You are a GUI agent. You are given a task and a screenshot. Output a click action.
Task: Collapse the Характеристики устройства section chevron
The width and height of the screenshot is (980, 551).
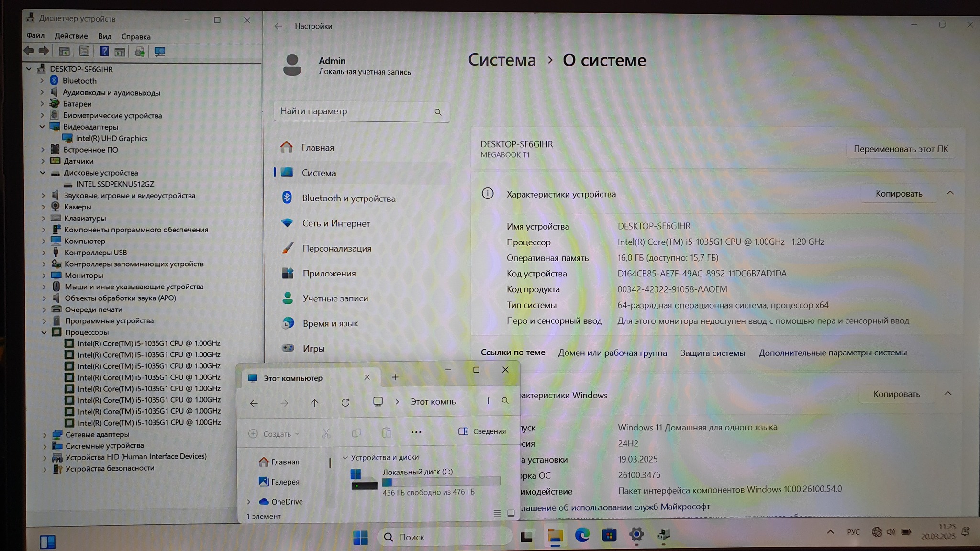[x=950, y=193]
